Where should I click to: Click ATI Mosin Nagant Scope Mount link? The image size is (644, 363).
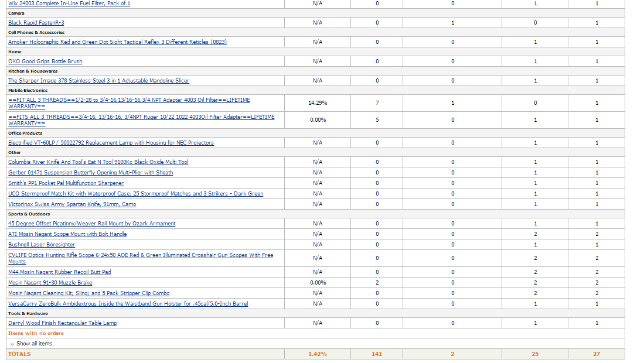tap(67, 234)
